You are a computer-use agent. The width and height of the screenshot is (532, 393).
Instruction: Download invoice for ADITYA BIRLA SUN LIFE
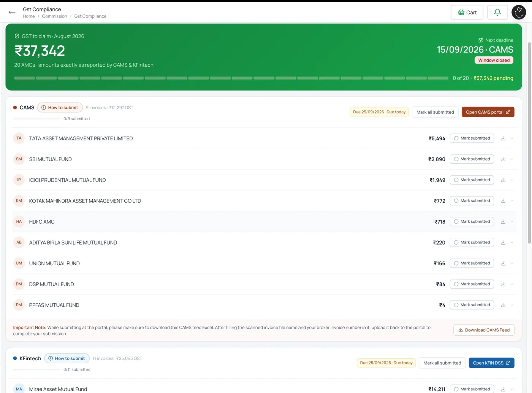(503, 243)
